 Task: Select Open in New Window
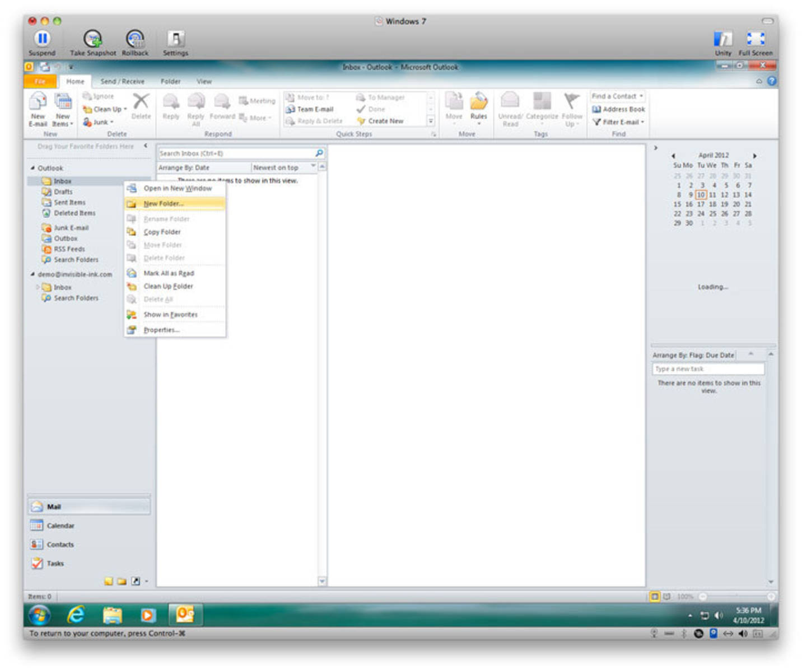pos(175,188)
